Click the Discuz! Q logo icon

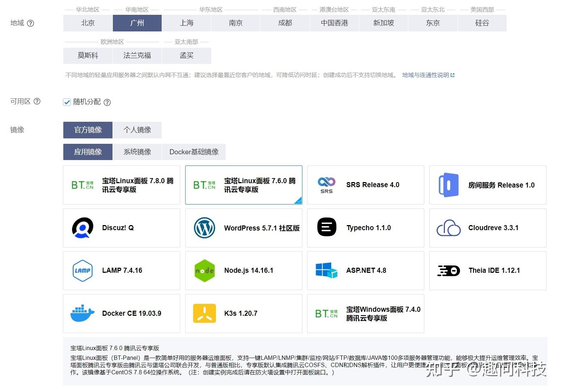tap(82, 228)
